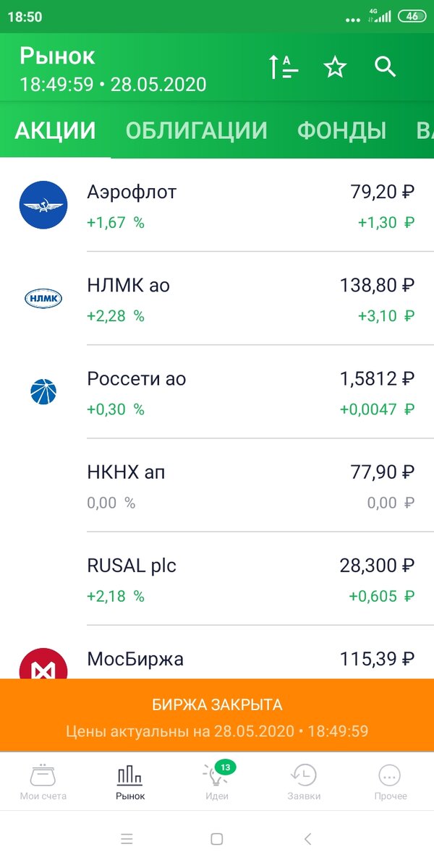This screenshot has width=434, height=868.
Task: Switch to the ФОНДЫ tab
Action: click(x=340, y=130)
